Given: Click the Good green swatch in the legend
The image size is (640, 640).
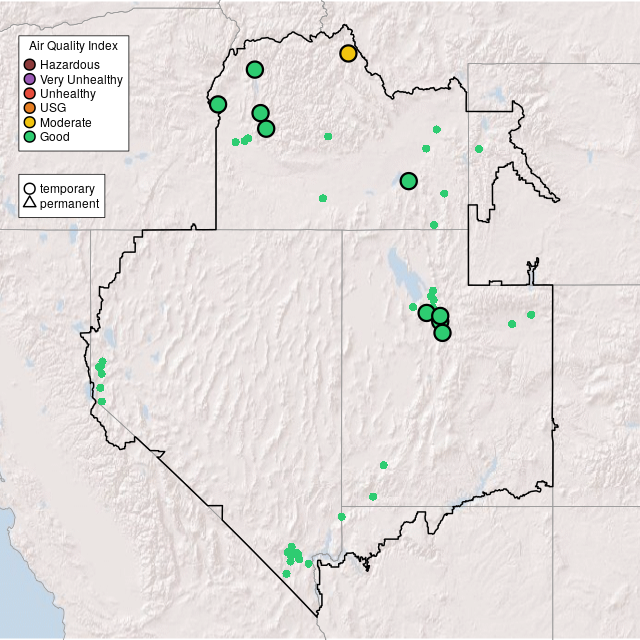Looking at the screenshot, I should click(30, 136).
